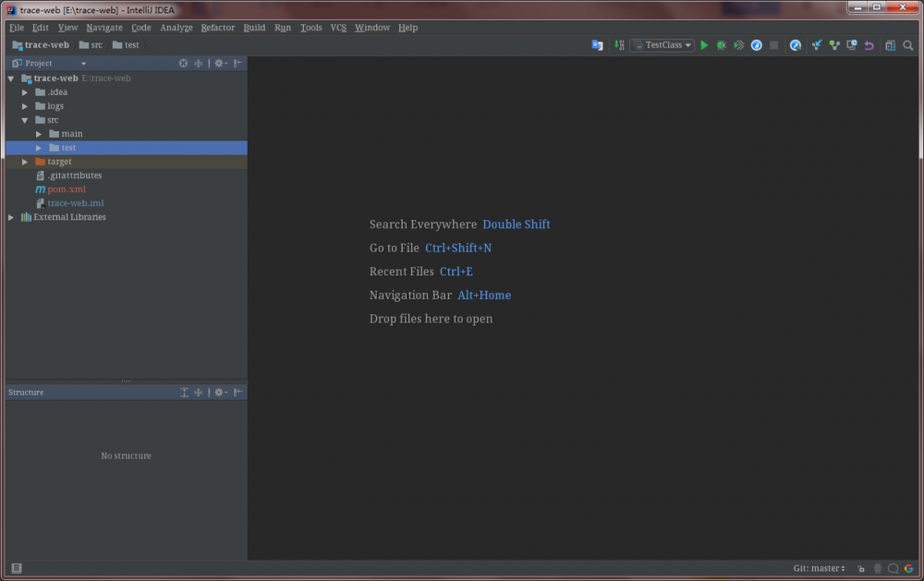Run TestClass with coverage
This screenshot has width=924, height=581.
point(738,44)
